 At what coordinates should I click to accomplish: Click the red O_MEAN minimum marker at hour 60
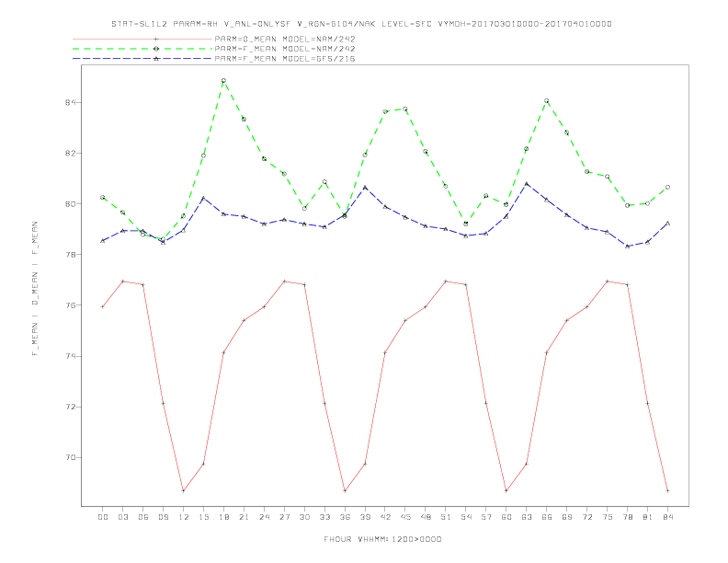click(x=506, y=490)
